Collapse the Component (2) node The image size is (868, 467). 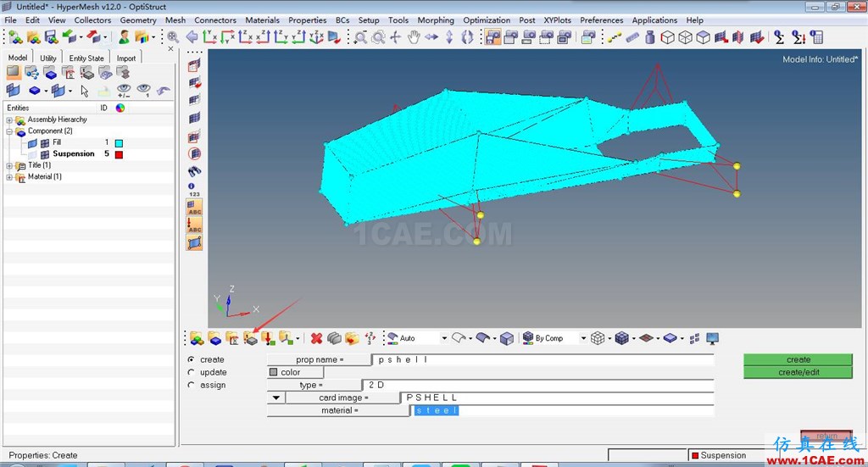point(9,131)
